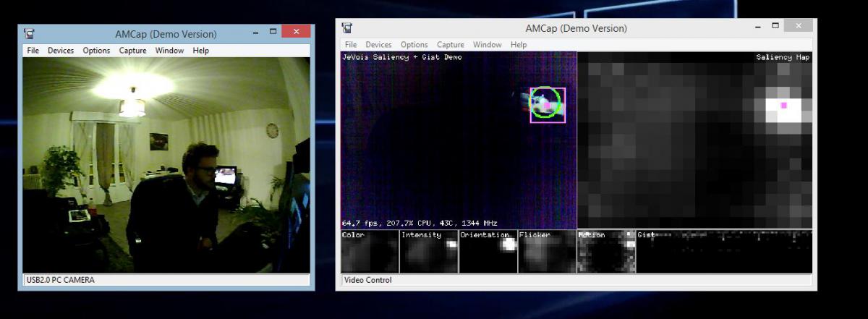The width and height of the screenshot is (868, 319).
Task: Click the Color feature map thumbnail
Action: [370, 252]
